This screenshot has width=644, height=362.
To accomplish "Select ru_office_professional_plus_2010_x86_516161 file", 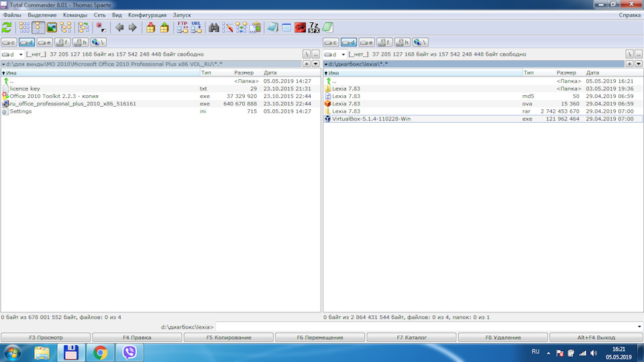I will [160, 103].
